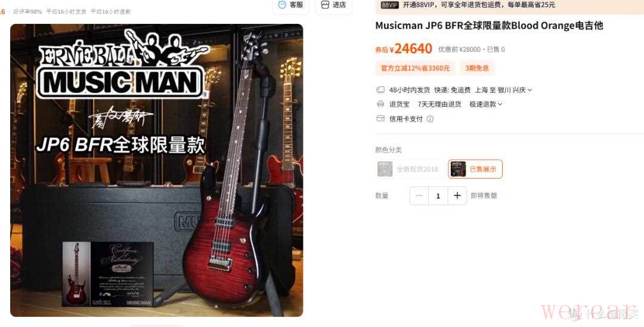Increase quantity with the plus button
644x327 pixels.
point(457,196)
